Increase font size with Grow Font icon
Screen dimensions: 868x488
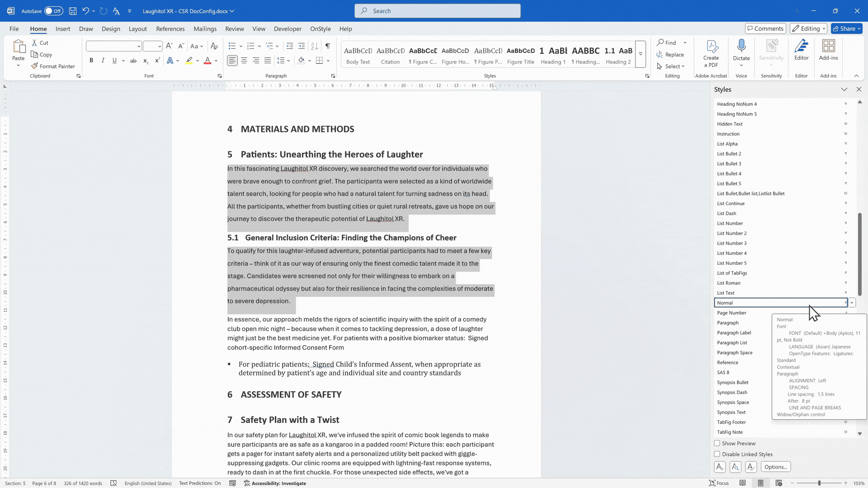pos(169,46)
